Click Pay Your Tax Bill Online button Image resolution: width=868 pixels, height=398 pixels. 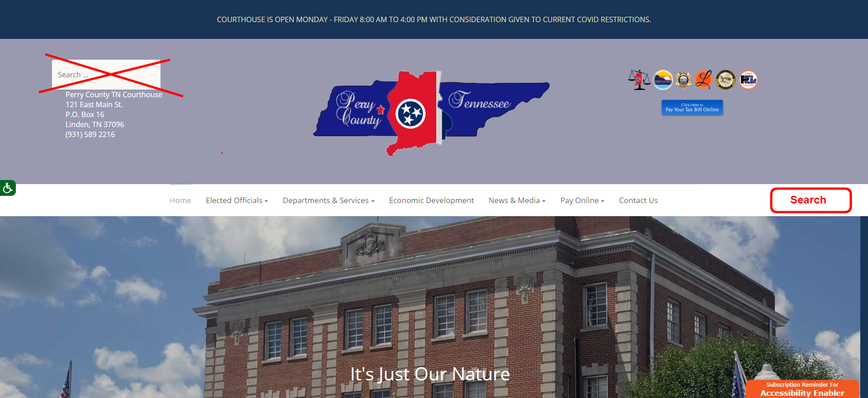click(692, 108)
